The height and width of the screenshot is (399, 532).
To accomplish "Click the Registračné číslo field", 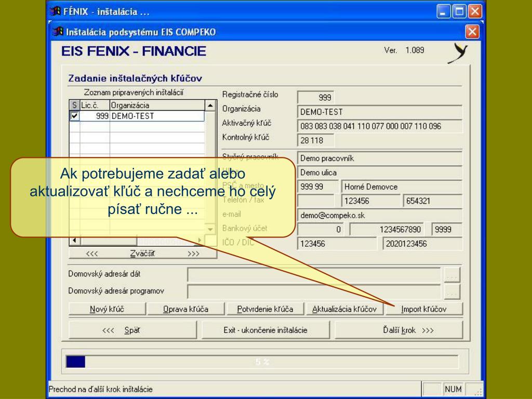I will coord(315,97).
